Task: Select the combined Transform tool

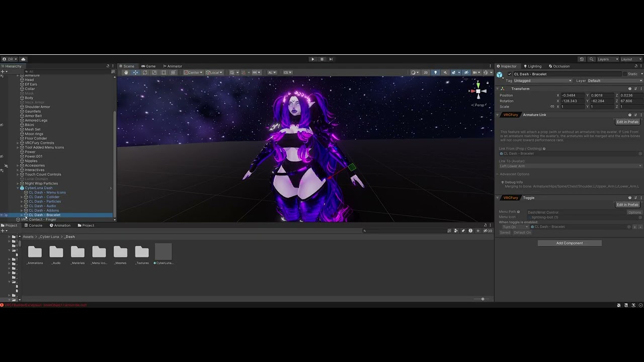Action: tap(174, 72)
